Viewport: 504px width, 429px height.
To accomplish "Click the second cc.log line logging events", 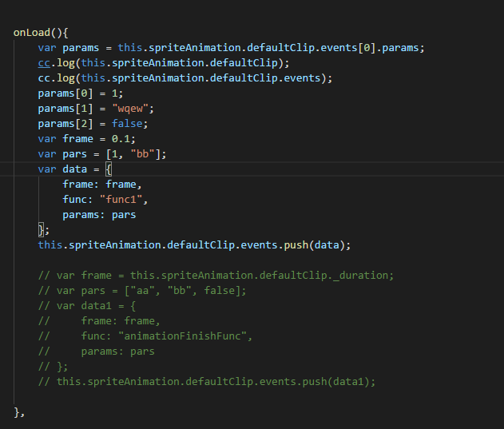I will tap(185, 78).
